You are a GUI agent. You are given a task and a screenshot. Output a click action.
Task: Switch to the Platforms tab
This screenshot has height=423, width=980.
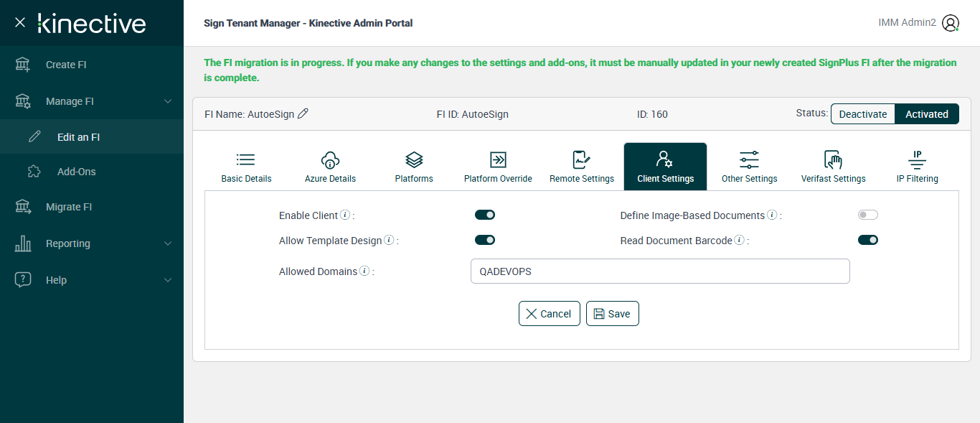click(x=414, y=167)
